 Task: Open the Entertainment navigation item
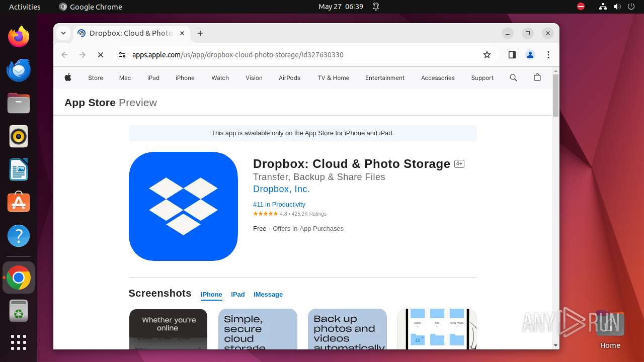click(x=385, y=78)
